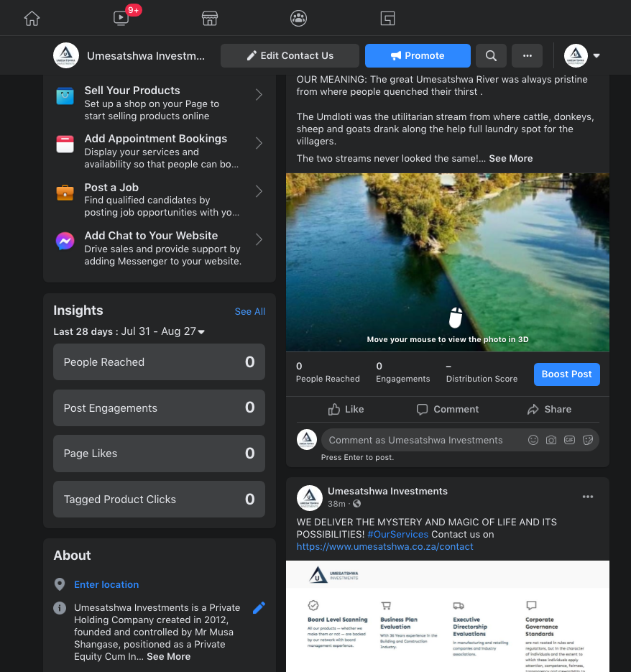The image size is (631, 672).
Task: Open the second post's three-dot options menu
Action: (588, 497)
